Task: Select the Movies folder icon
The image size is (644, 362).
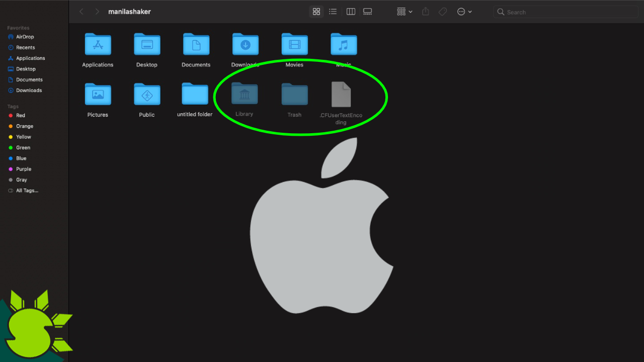Action: [x=294, y=45]
